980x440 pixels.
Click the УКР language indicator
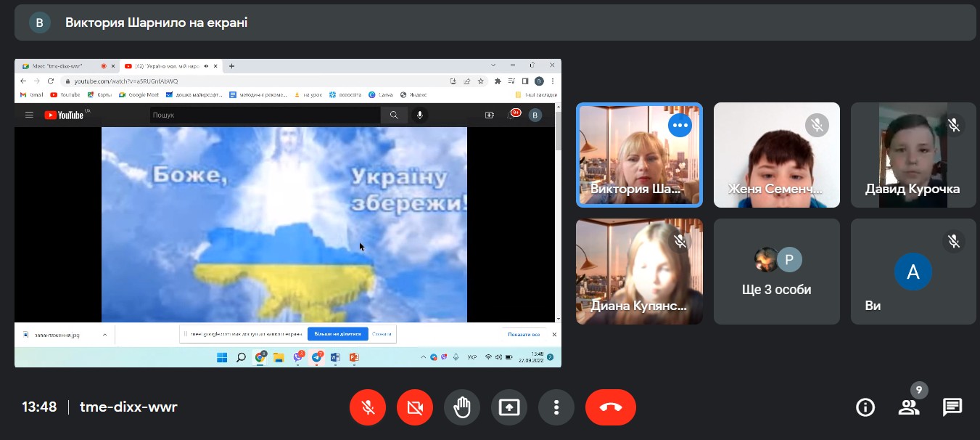click(x=472, y=357)
